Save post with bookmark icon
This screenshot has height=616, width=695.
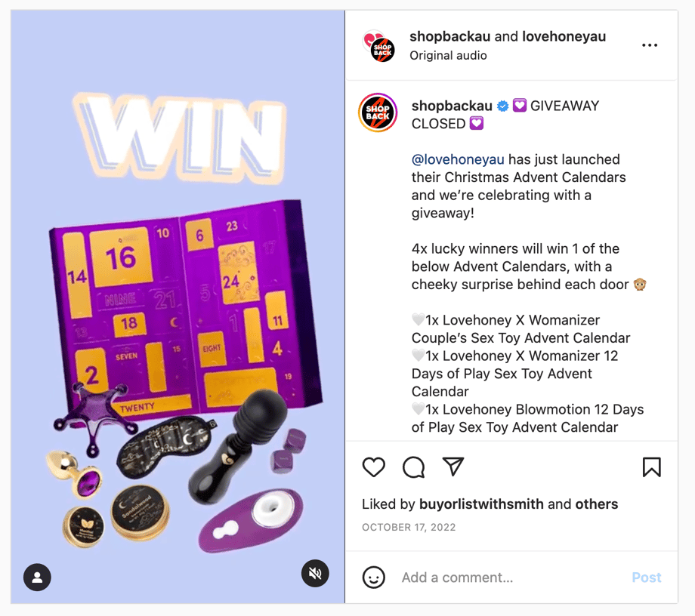pyautogui.click(x=651, y=467)
